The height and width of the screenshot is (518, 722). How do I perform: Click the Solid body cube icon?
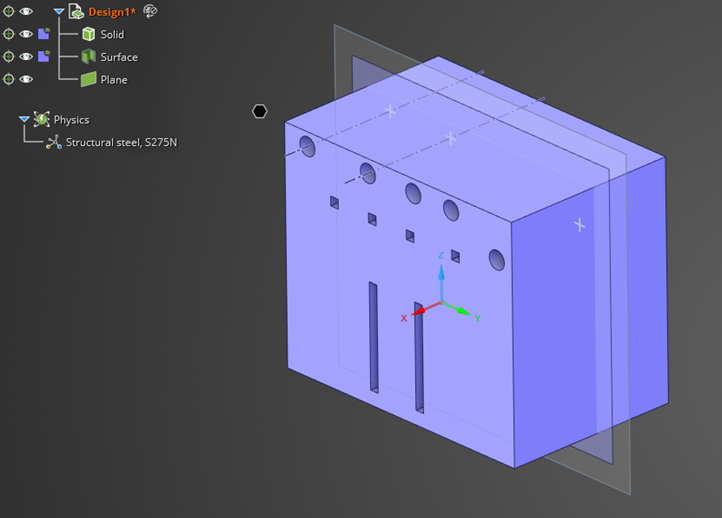(88, 34)
